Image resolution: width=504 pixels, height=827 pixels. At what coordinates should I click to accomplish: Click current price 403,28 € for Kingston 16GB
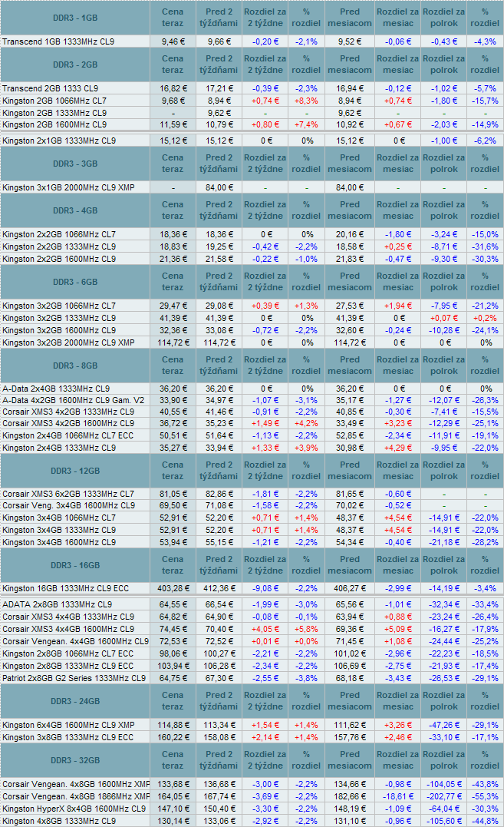(173, 589)
